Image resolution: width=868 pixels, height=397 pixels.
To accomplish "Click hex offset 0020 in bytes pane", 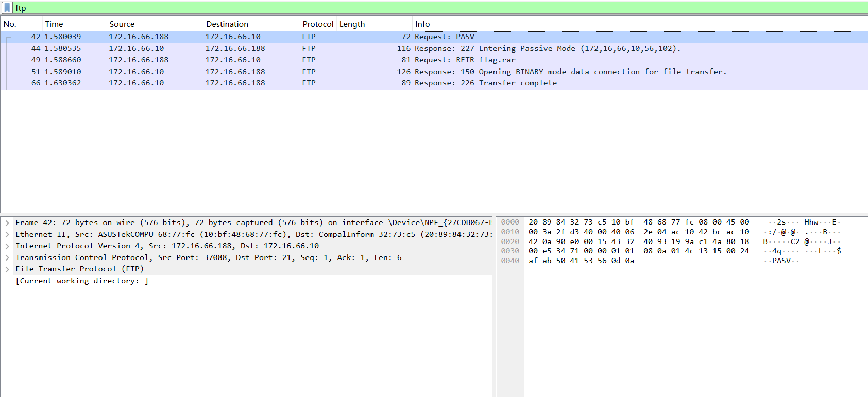I will coord(510,241).
